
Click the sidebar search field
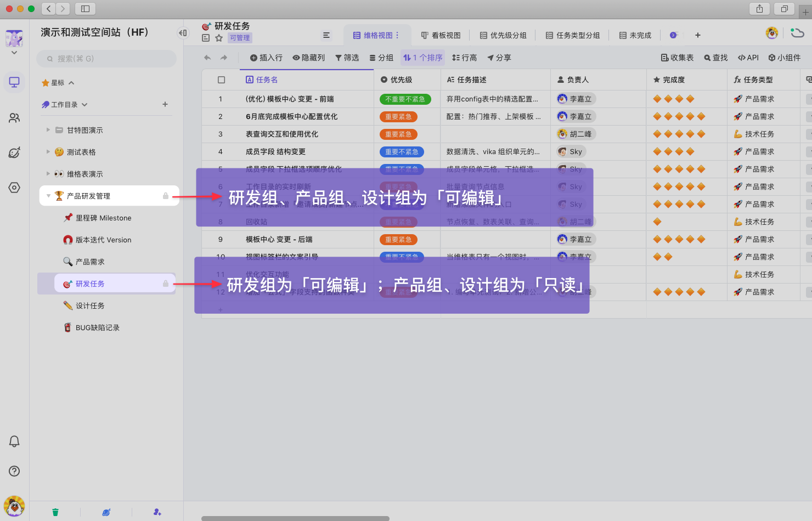[106, 59]
